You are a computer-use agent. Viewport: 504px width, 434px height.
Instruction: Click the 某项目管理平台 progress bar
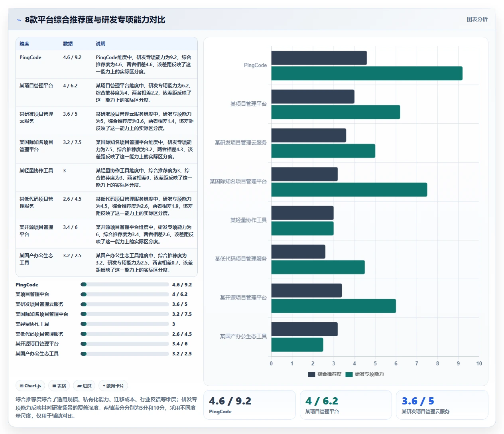click(x=125, y=294)
